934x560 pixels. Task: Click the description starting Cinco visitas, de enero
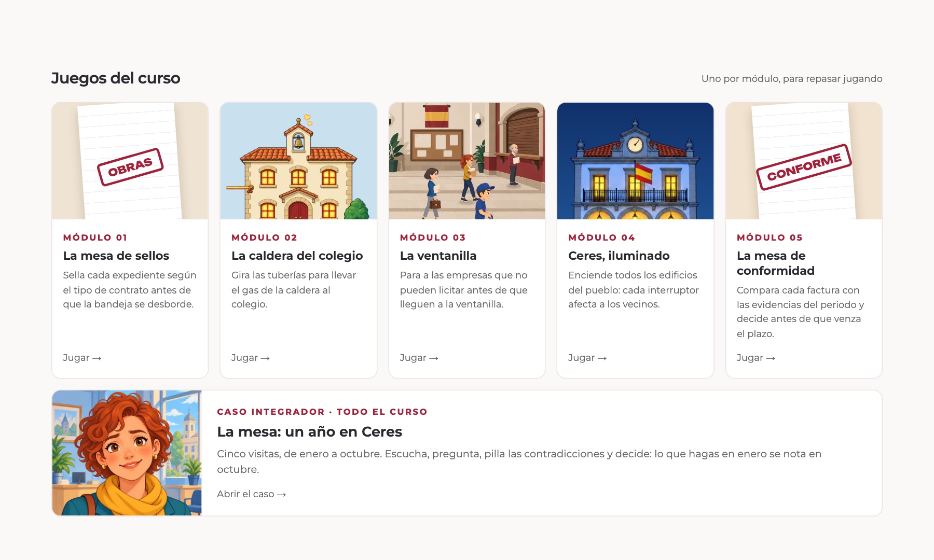point(519,461)
